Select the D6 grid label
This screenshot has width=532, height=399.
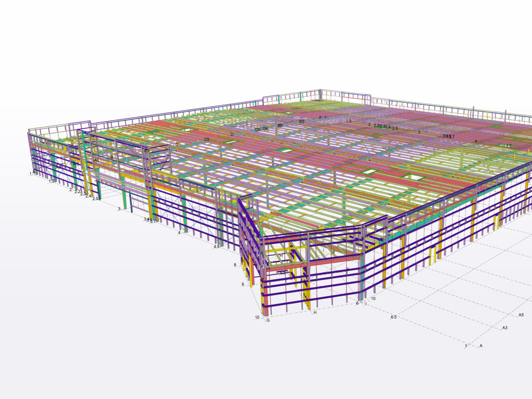tap(265, 129)
